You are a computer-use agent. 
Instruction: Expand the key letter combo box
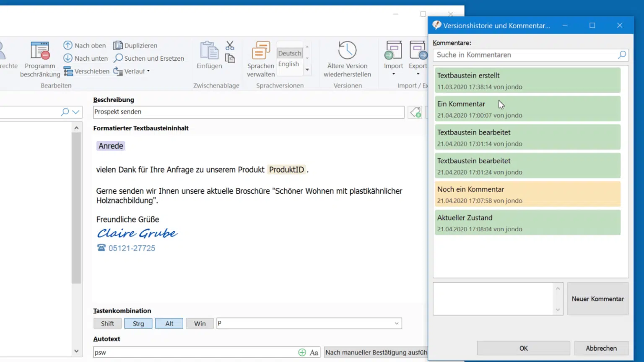coord(396,323)
